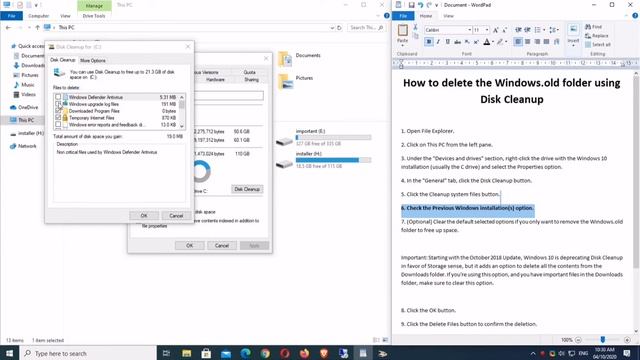Adjust the WordPad zoom slider handle
Screen dimensions: 640x360
(x=602, y=340)
